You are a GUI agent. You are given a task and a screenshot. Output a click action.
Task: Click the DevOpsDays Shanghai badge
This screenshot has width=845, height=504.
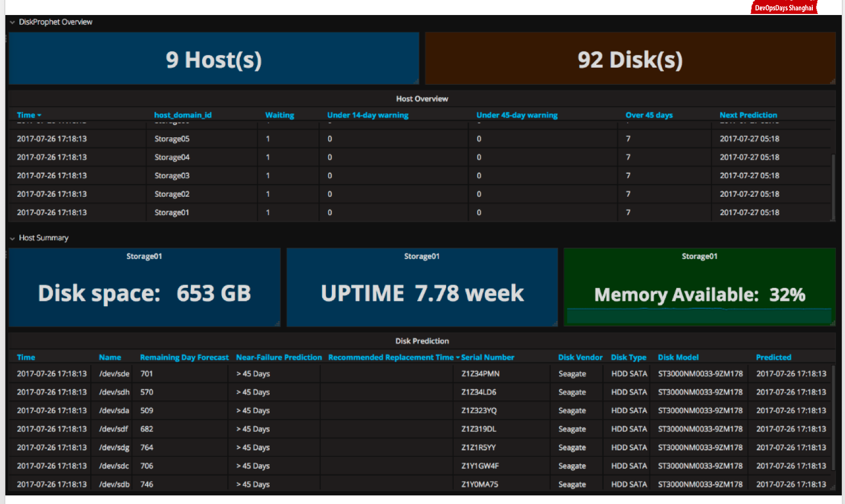pyautogui.click(x=784, y=8)
